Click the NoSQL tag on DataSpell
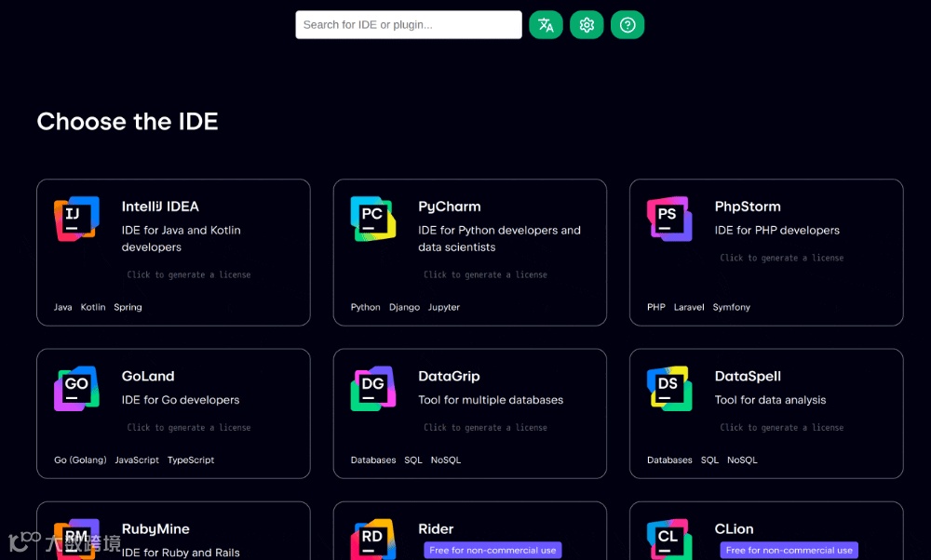Screen dimensions: 931x560 tap(742, 460)
